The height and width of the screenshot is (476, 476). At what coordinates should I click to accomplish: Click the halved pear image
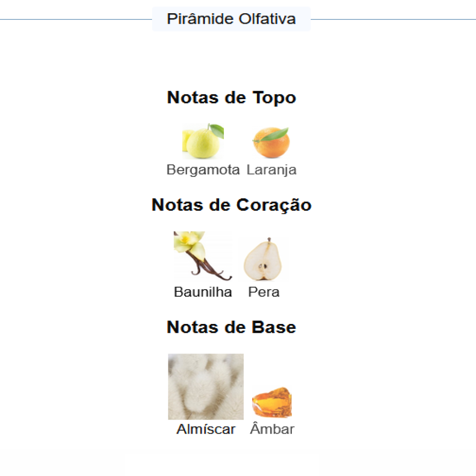point(263,259)
